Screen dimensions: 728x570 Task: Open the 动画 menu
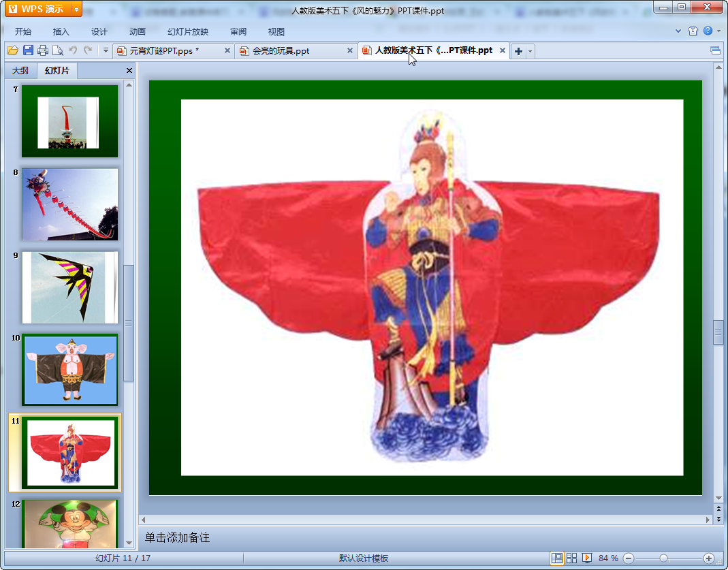point(137,31)
